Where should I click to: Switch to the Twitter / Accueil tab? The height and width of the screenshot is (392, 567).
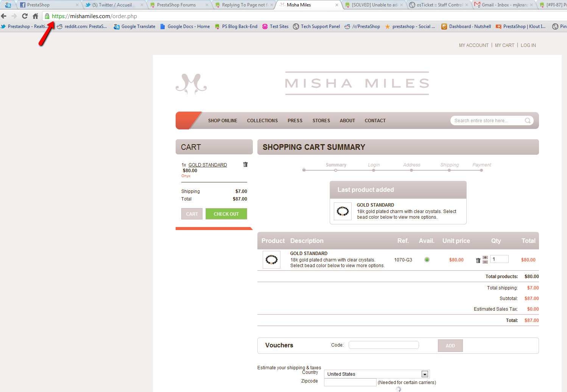(x=113, y=5)
